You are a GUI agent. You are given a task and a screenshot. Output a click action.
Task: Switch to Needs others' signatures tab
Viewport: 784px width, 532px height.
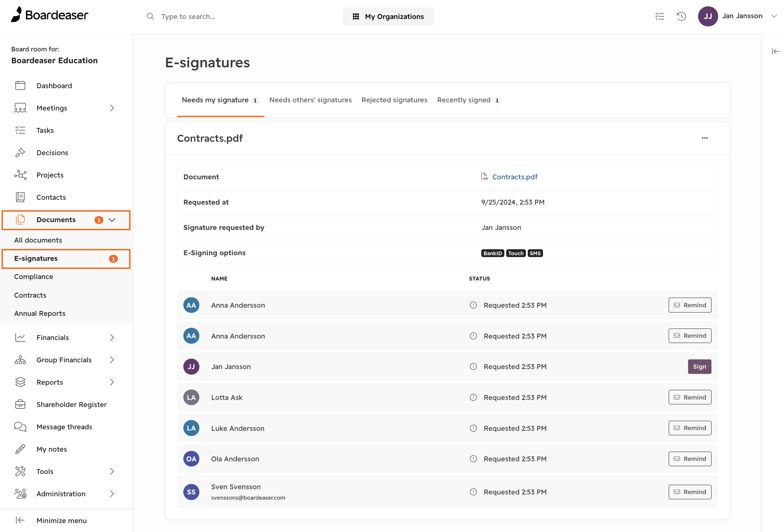pos(311,100)
